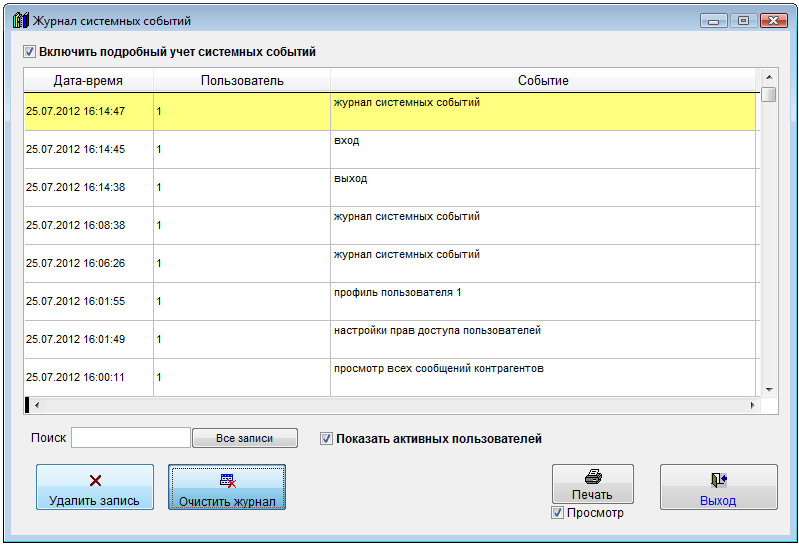Select row dated 25.07.2012 16:14:38
Viewport: 799px width, 545px height.
(x=390, y=187)
